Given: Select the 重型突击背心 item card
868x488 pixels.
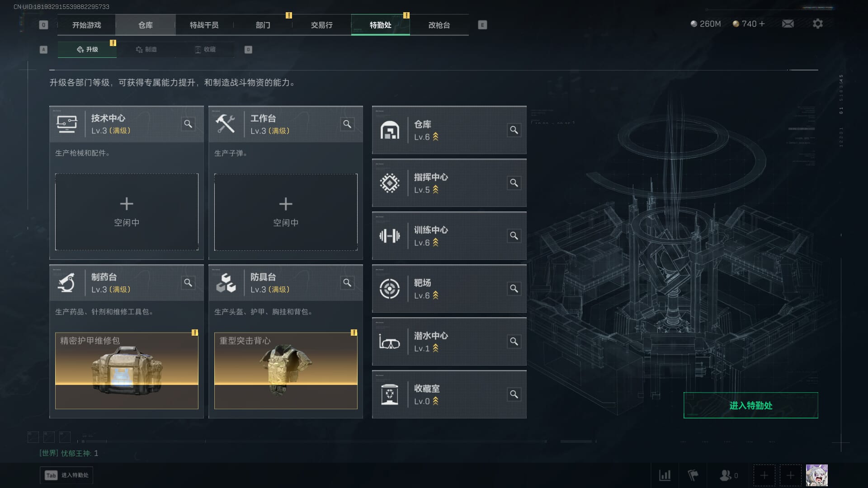Looking at the screenshot, I should pos(286,371).
